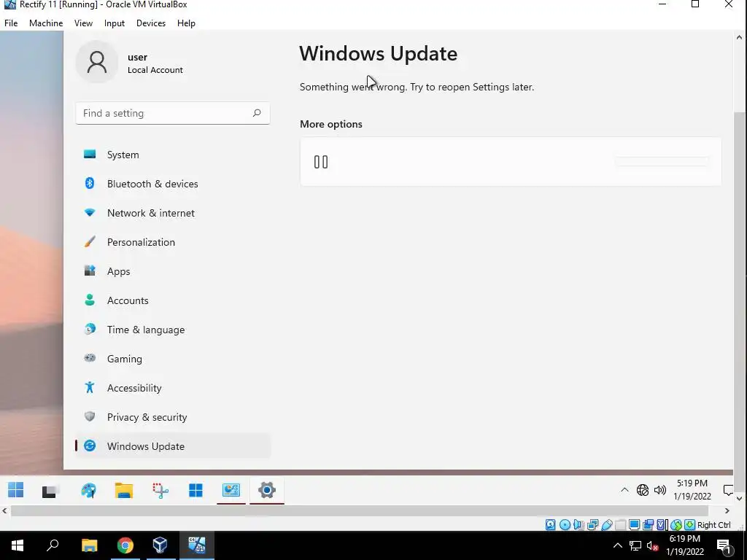Screen dimensions: 747x560
Task: Open the VirtualBox View menu
Action: (83, 23)
